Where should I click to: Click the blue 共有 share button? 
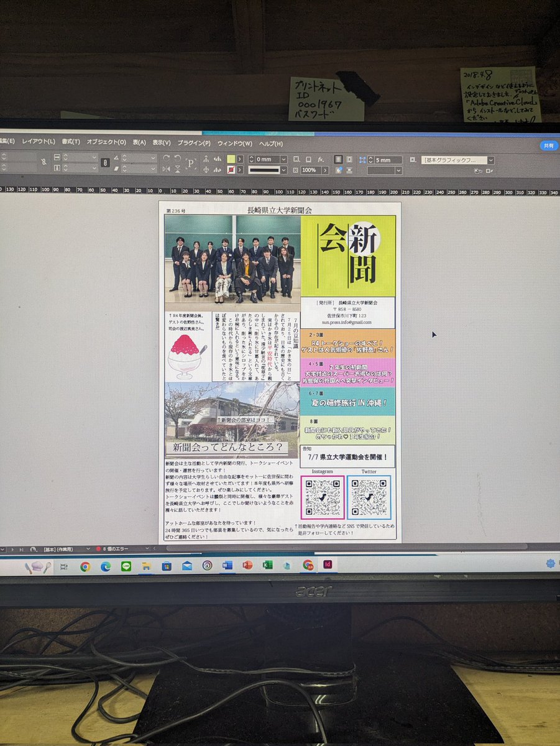click(548, 145)
